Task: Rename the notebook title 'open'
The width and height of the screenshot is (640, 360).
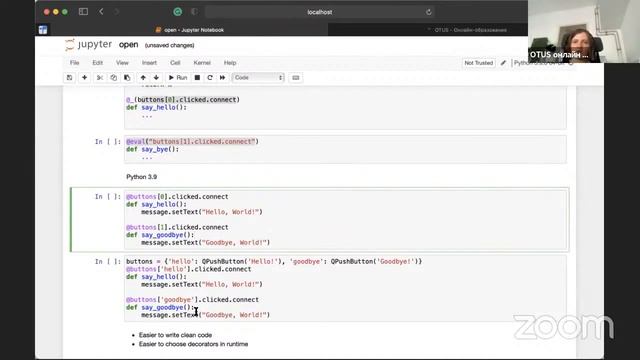Action: (129, 44)
